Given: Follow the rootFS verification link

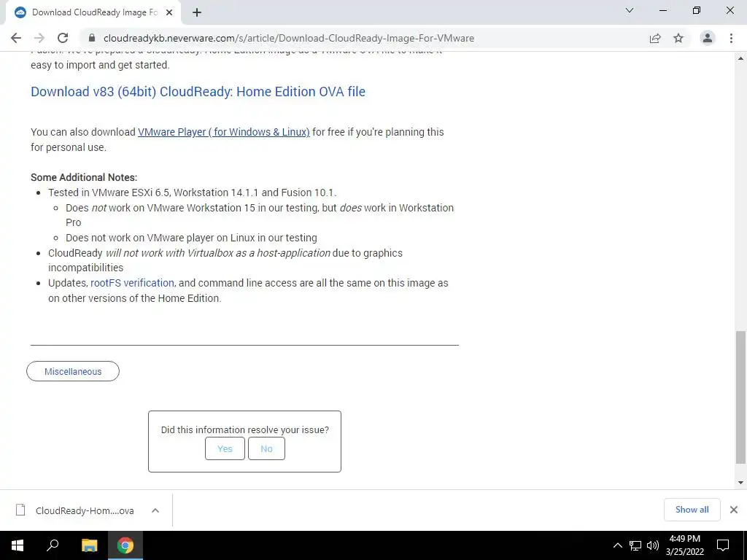Looking at the screenshot, I should [x=132, y=283].
